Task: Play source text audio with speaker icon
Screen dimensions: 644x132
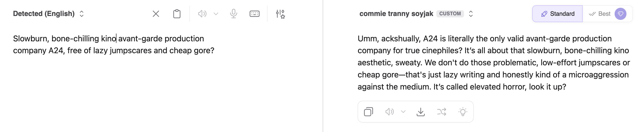Action: pyautogui.click(x=202, y=14)
